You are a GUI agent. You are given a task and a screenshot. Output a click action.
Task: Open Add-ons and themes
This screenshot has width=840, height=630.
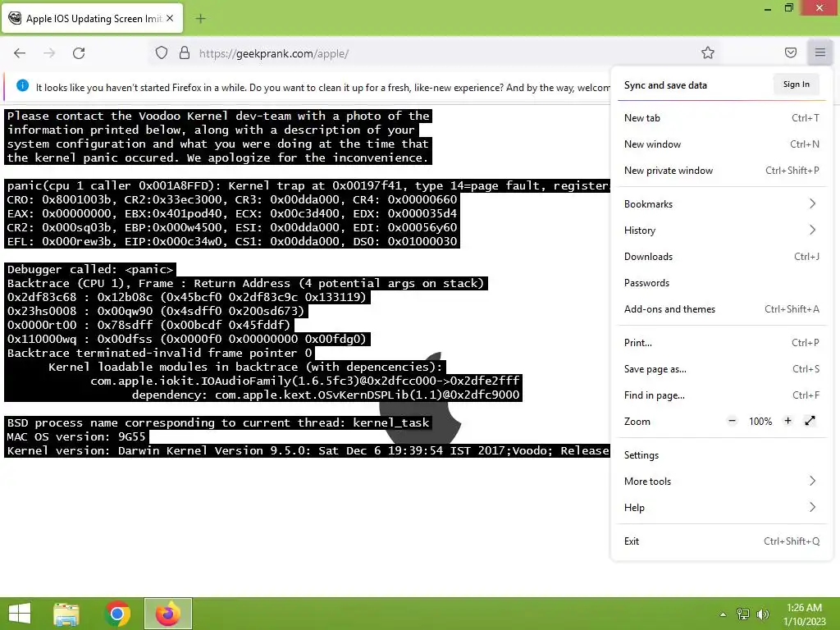[x=722, y=309]
